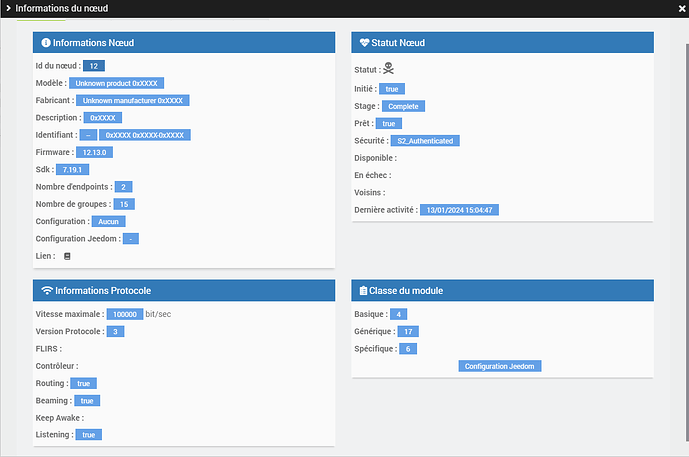This screenshot has width=689, height=457.
Task: Click the Disponible label
Action: (375, 158)
